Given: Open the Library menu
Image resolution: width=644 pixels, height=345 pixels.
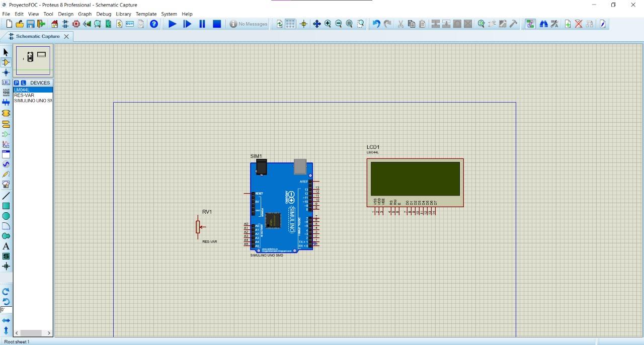Looking at the screenshot, I should (x=123, y=14).
